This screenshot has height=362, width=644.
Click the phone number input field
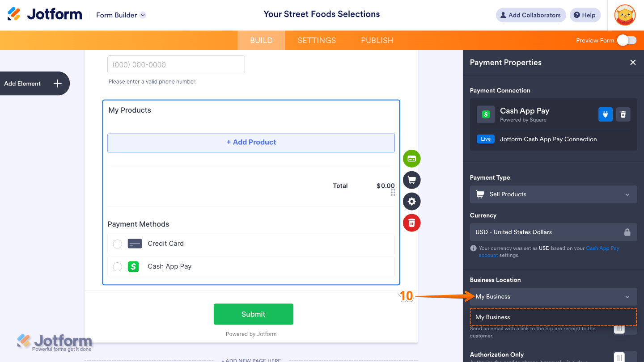point(176,64)
